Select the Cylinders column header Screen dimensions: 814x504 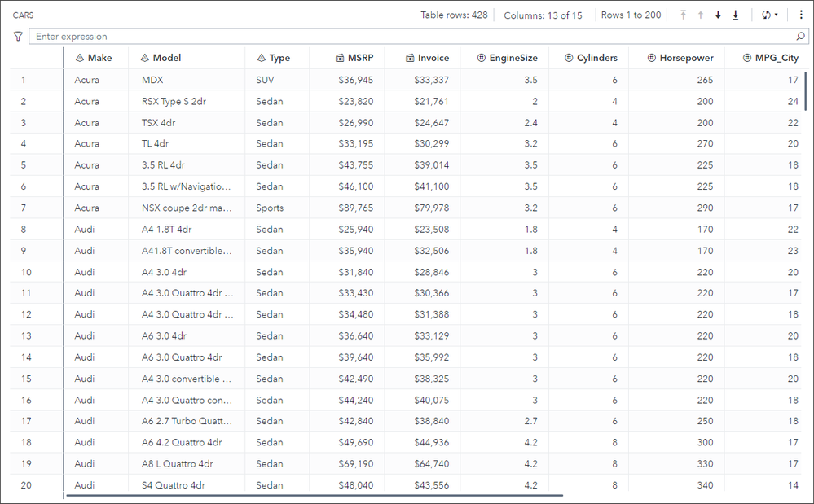588,58
